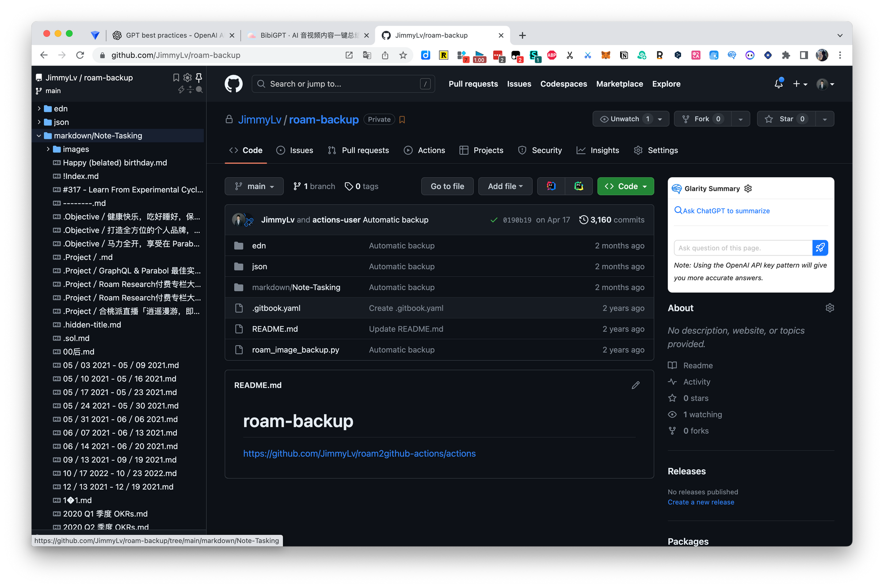The image size is (884, 588).
Task: Open the Issues repository tab
Action: [294, 150]
